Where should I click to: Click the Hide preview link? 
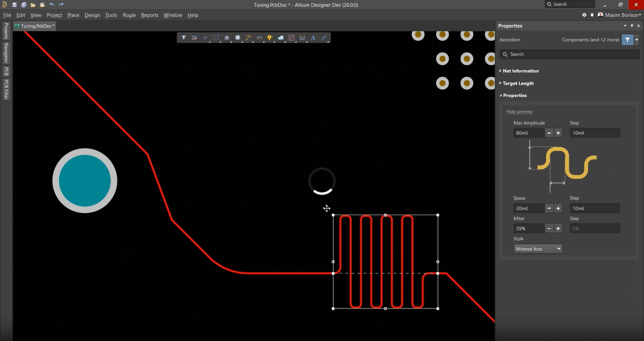[x=519, y=111]
